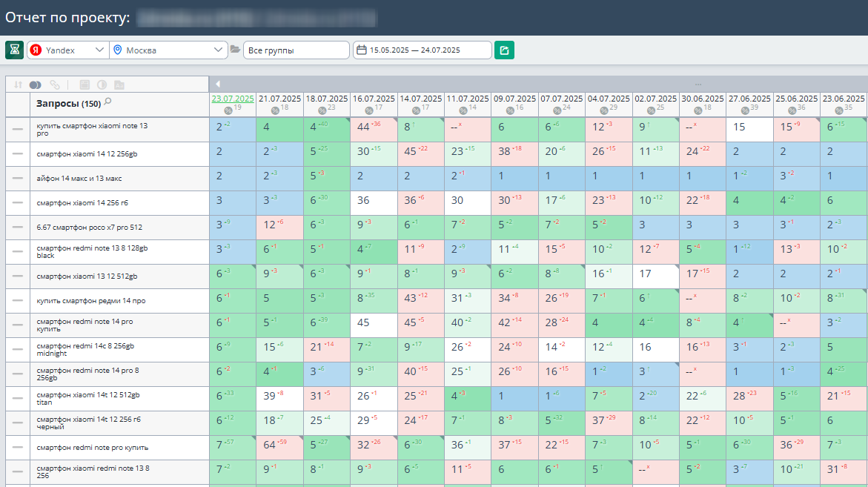868x487 pixels.
Task: Click the percent icon under 07.07.2025
Action: [x=557, y=110]
